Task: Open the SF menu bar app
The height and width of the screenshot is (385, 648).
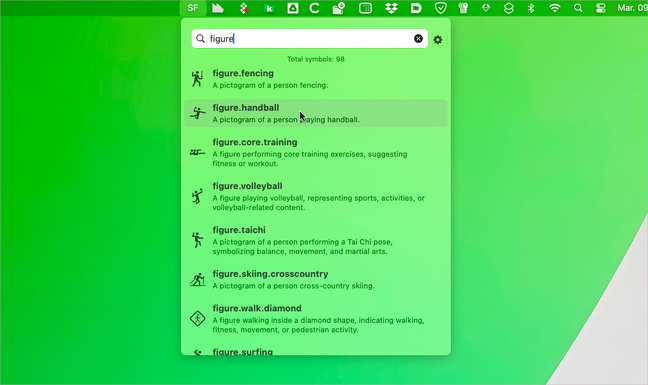Action: [x=193, y=8]
